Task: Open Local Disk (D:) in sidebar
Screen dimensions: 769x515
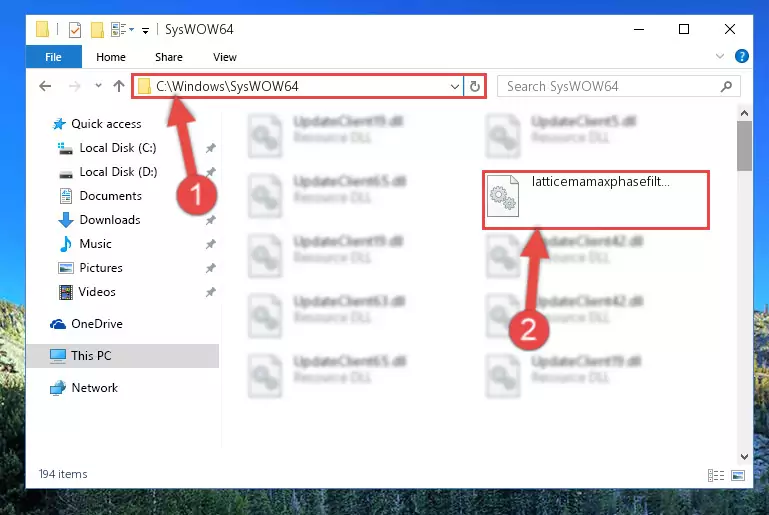Action: 118,172
